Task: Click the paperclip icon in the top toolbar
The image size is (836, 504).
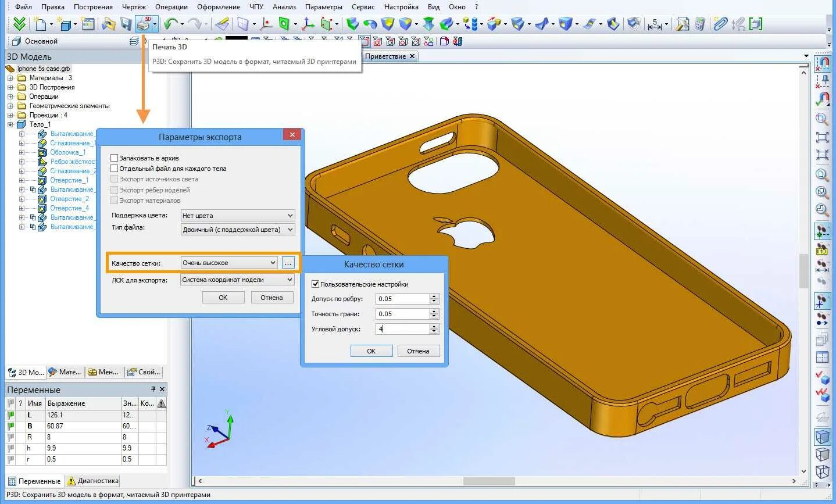Action: tap(720, 24)
